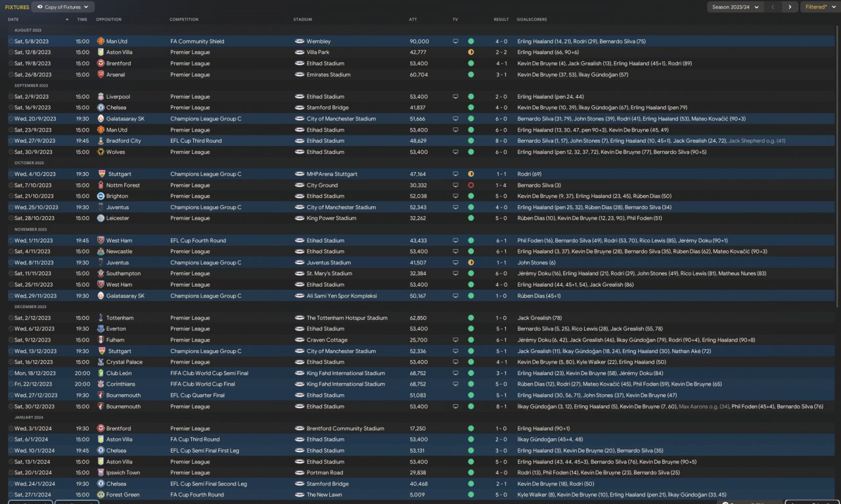Toggle the row tick for Sat, 19/8/2023
841x504 pixels.
pos(11,64)
